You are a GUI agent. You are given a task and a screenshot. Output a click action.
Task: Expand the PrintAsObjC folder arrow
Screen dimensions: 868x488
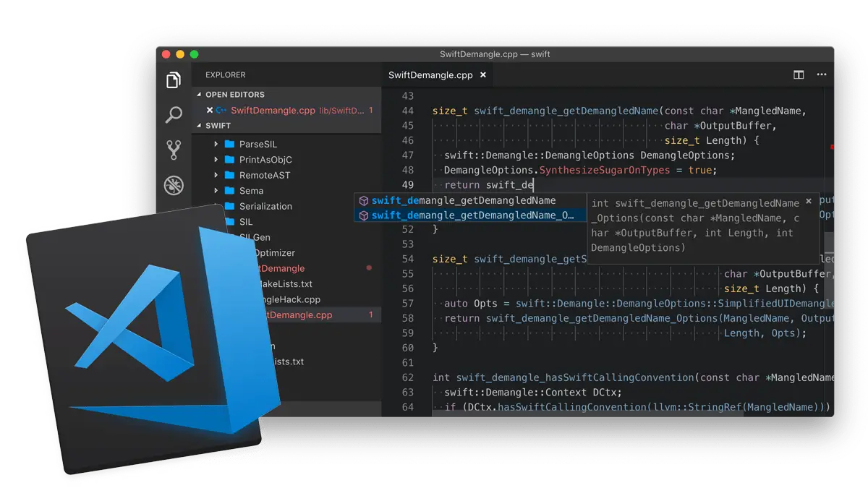216,160
